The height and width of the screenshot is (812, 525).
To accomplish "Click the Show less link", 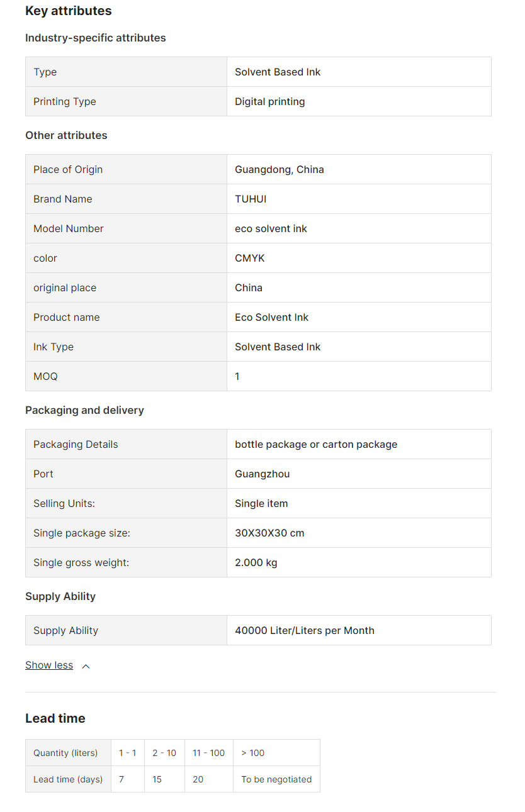I will click(x=49, y=665).
